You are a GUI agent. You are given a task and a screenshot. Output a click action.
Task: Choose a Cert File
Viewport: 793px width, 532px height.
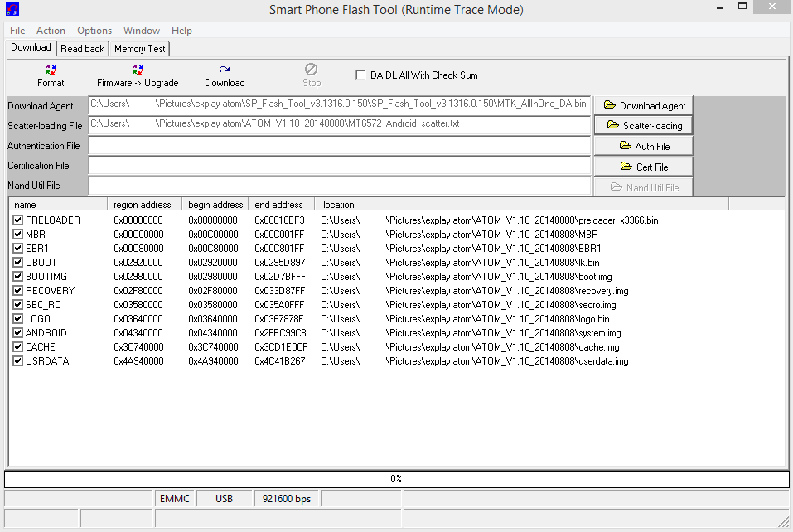643,167
